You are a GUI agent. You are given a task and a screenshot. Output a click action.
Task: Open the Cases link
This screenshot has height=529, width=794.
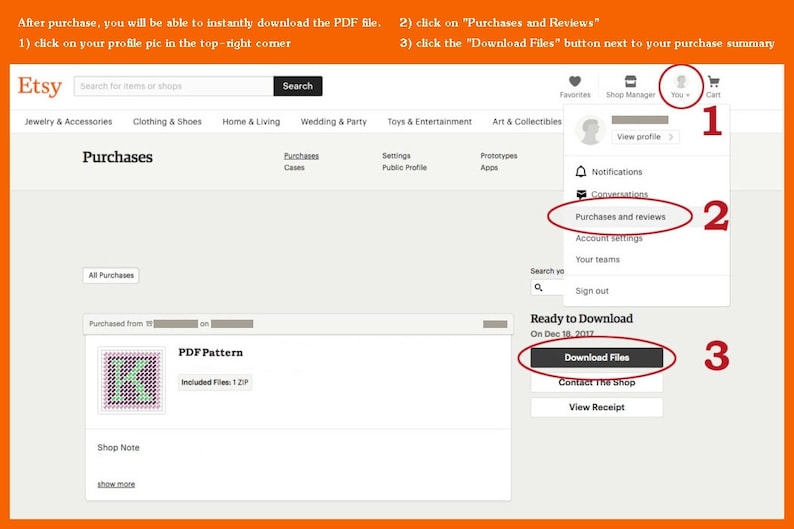pyautogui.click(x=294, y=168)
